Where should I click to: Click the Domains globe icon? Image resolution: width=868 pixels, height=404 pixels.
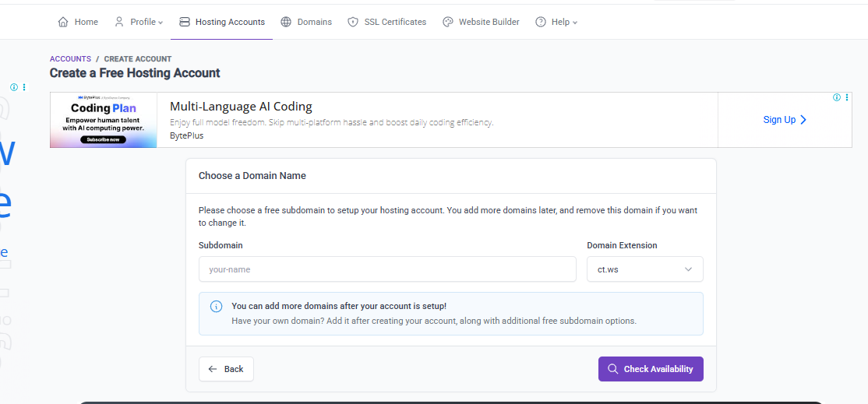[287, 22]
